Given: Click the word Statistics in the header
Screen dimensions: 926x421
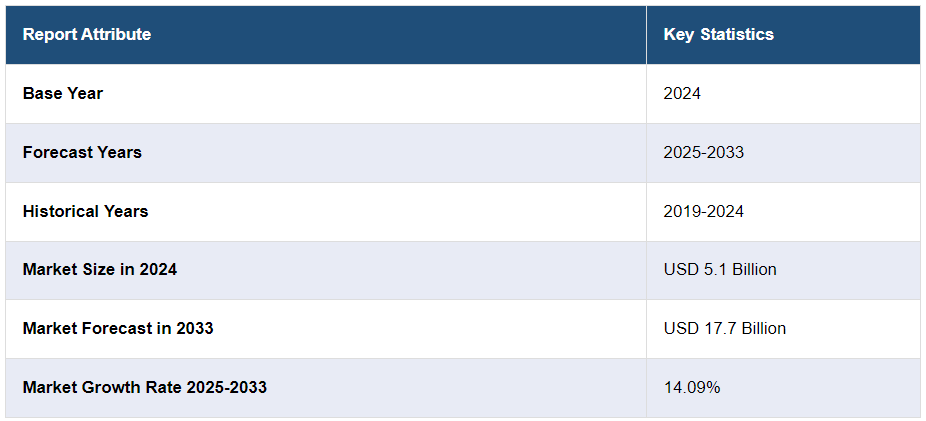Looking at the screenshot, I should pos(737,35).
